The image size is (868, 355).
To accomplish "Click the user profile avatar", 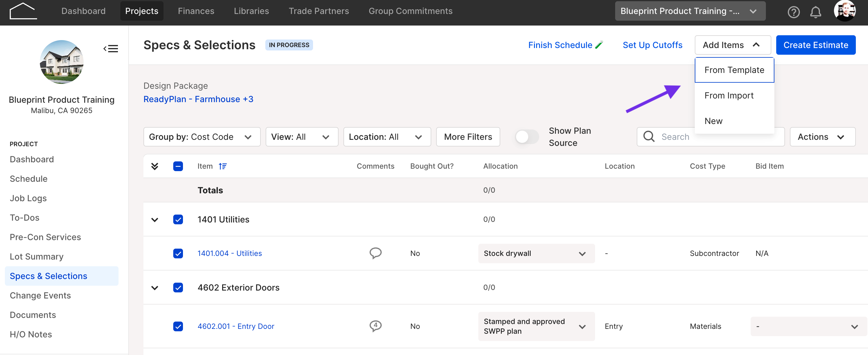I will [845, 11].
